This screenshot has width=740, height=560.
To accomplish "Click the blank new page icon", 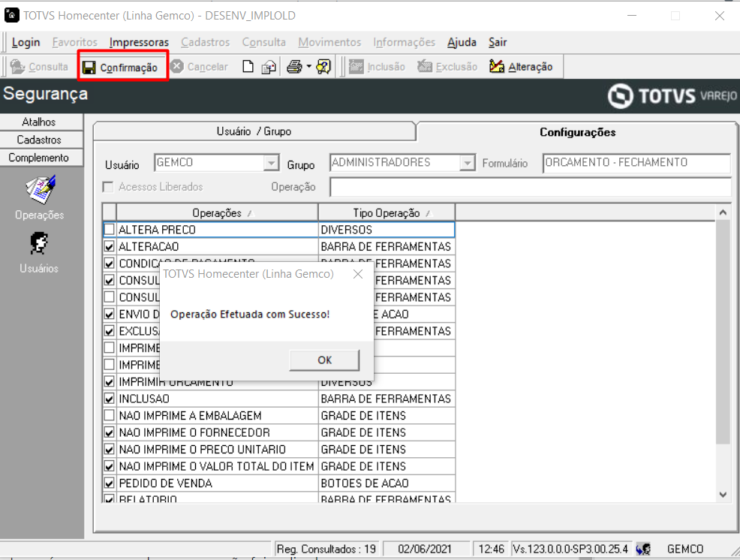I will pyautogui.click(x=248, y=67).
